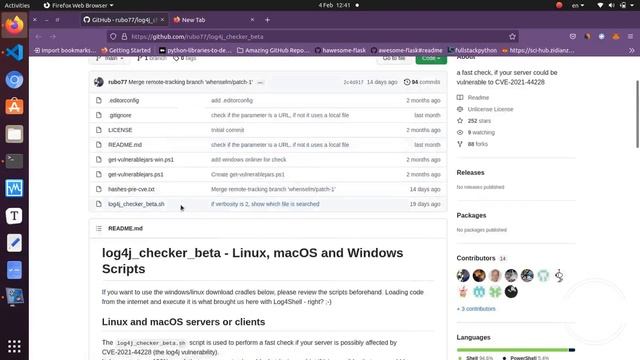Switch to the GitHub rubo77/log4j tab
The image size is (640, 360).
[124, 20]
